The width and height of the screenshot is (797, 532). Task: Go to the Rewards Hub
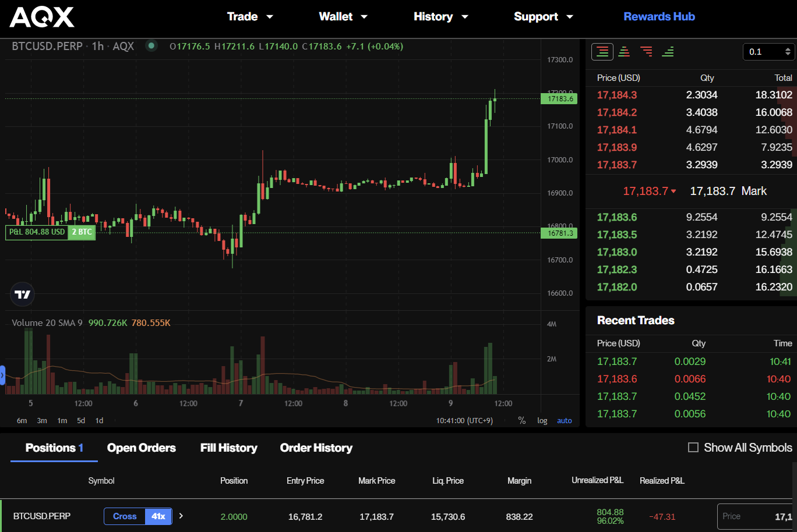659,17
